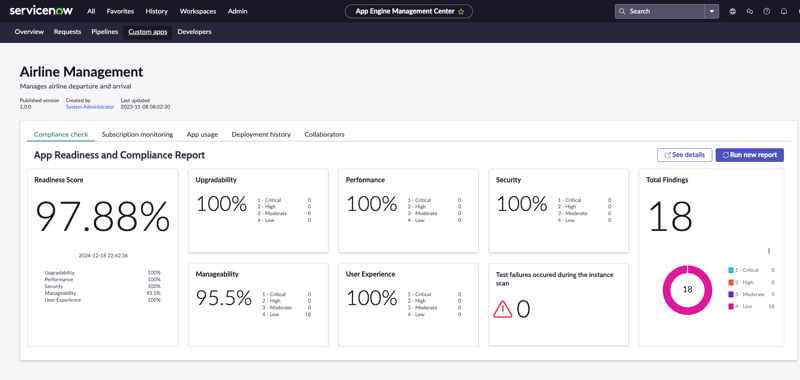This screenshot has height=380, width=800.
Task: Open the notifications bell icon
Action: pos(784,11)
